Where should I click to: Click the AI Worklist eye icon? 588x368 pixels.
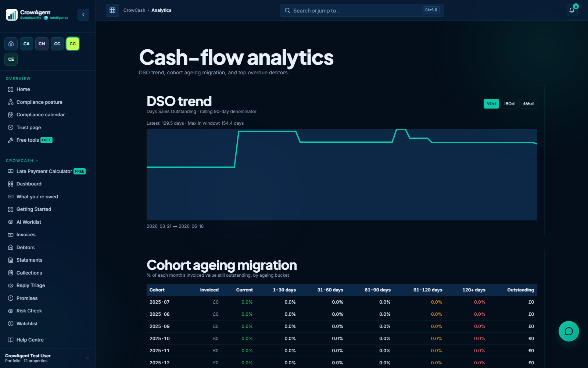[11, 222]
